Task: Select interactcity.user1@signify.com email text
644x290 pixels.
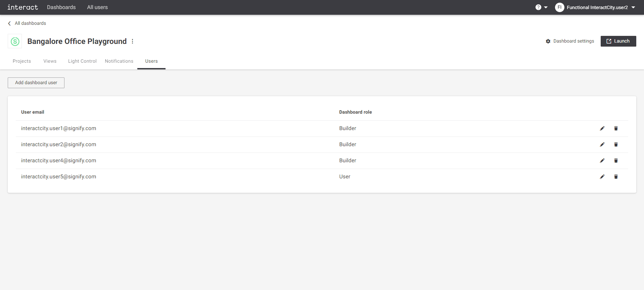Action: coord(58,128)
